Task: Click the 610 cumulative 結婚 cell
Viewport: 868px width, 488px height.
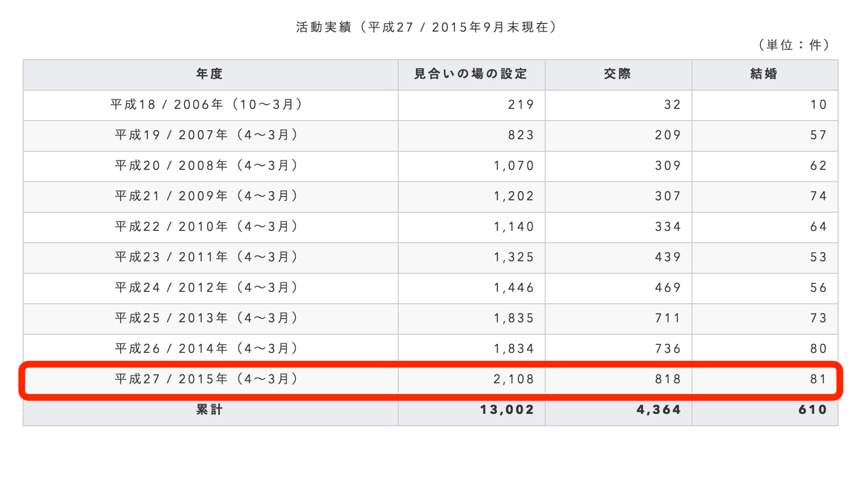Action: [812, 410]
